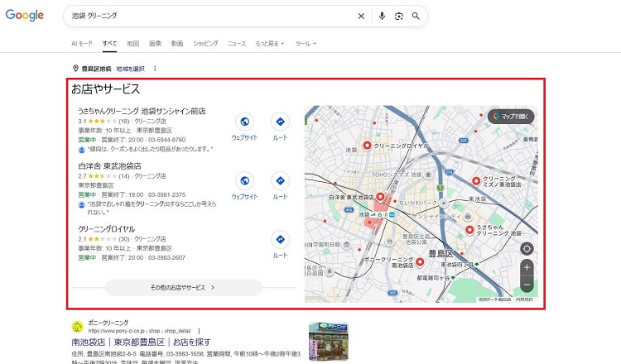Click the TOHOシネマズ 池袋 map marker
Image resolution: width=621 pixels, height=364 pixels.
coord(428,175)
